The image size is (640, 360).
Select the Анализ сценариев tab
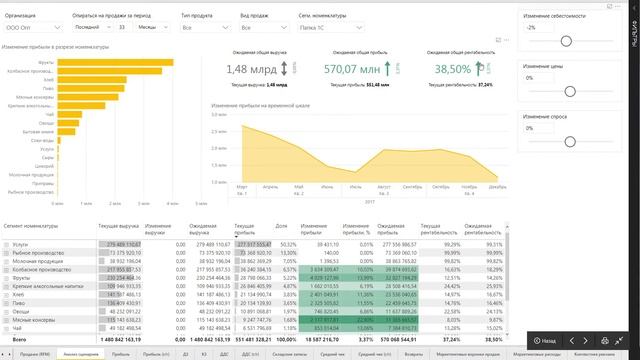(81, 354)
